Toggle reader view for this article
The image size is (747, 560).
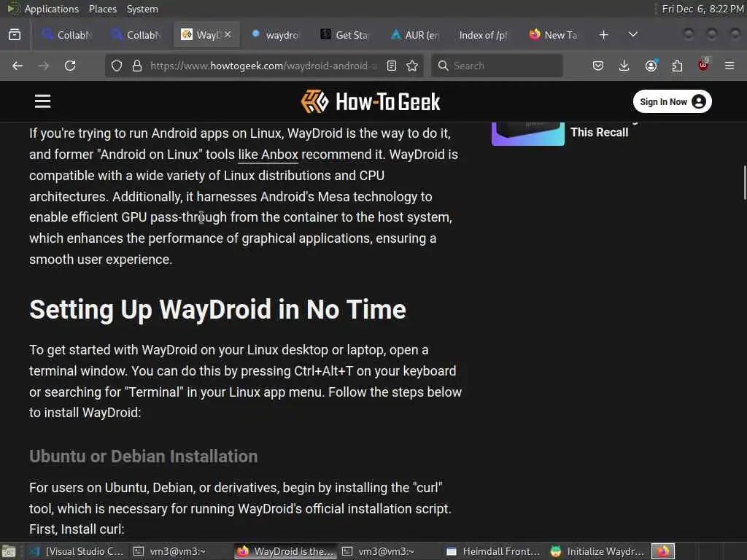(392, 66)
